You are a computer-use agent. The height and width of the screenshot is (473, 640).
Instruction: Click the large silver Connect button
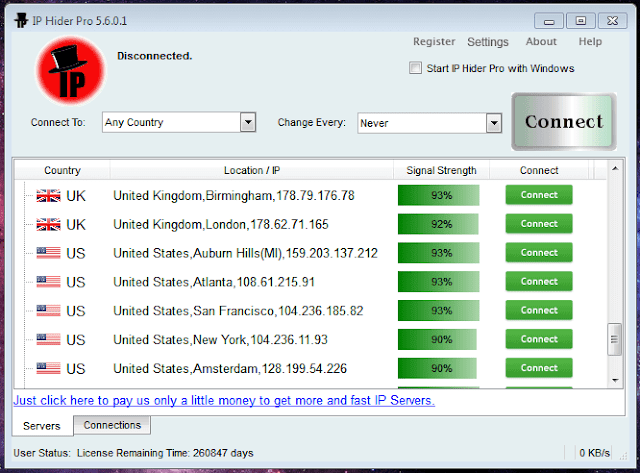564,122
